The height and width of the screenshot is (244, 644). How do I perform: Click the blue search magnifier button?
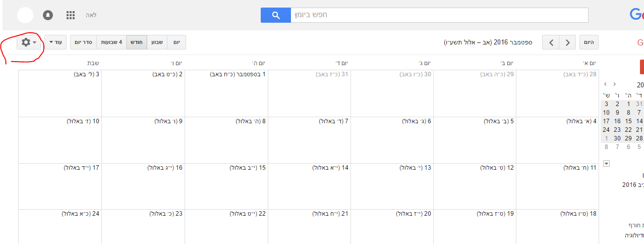(x=275, y=15)
